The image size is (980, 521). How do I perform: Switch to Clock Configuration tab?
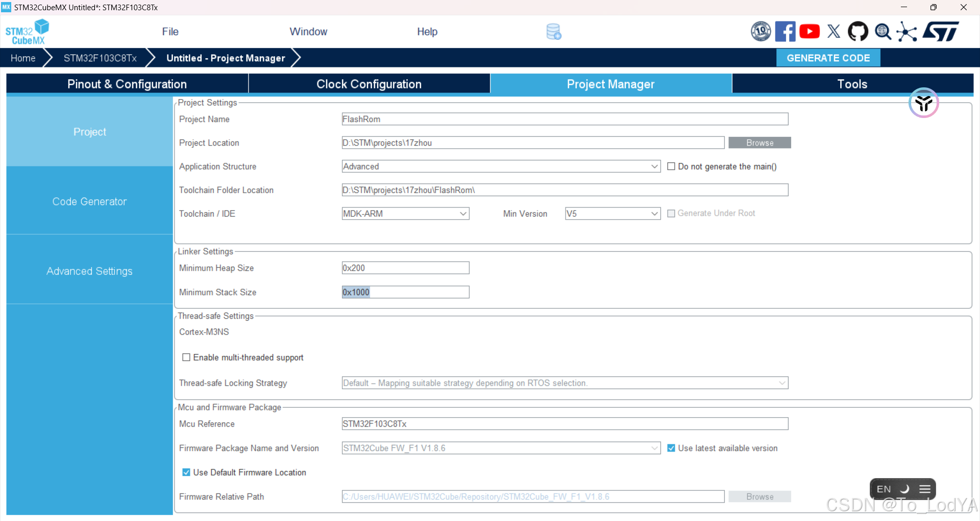[x=369, y=84]
